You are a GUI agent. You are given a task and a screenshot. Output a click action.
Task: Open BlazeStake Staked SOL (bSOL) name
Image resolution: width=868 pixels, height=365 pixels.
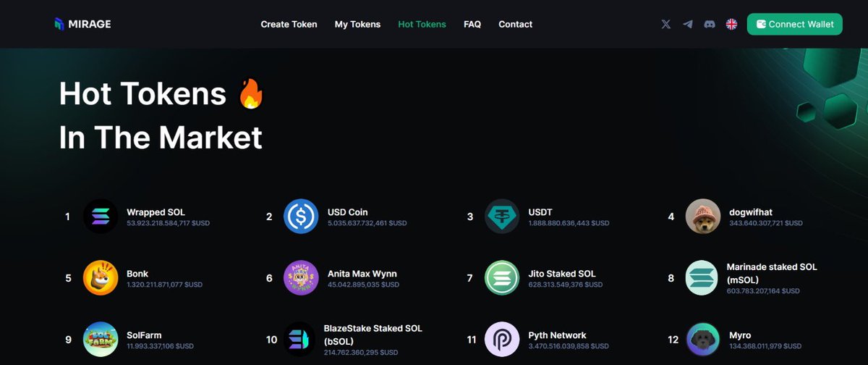pyautogui.click(x=373, y=334)
